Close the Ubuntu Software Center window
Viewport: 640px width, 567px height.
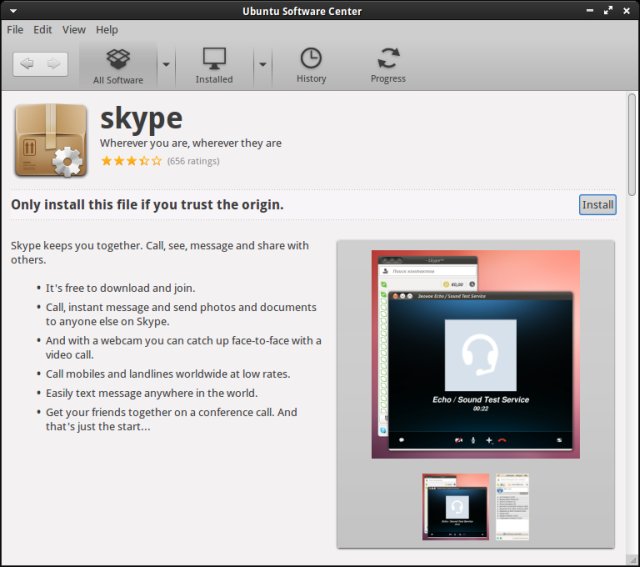(627, 11)
